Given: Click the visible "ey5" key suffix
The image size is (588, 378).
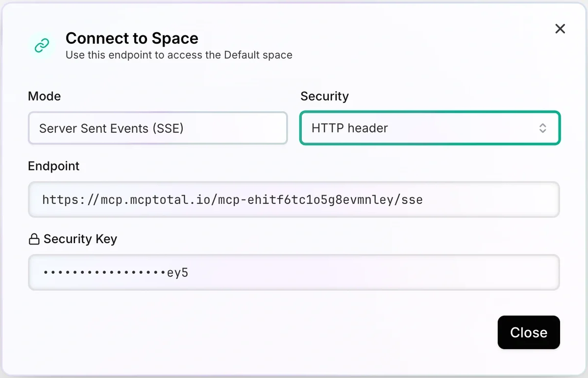Looking at the screenshot, I should tap(177, 273).
